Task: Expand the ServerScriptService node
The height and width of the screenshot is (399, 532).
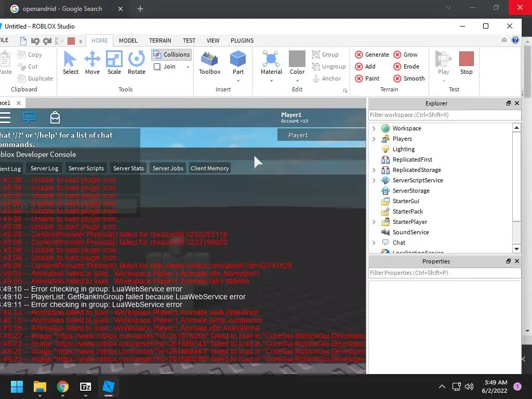Action: tap(374, 180)
